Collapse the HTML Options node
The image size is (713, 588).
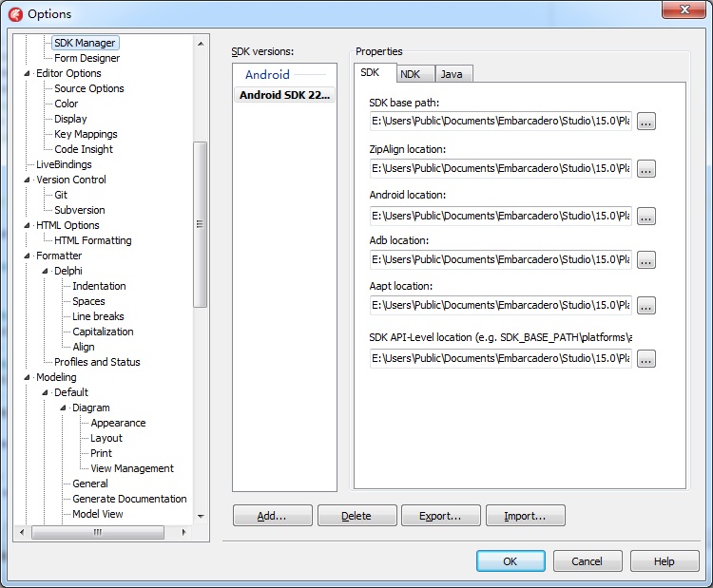click(27, 225)
